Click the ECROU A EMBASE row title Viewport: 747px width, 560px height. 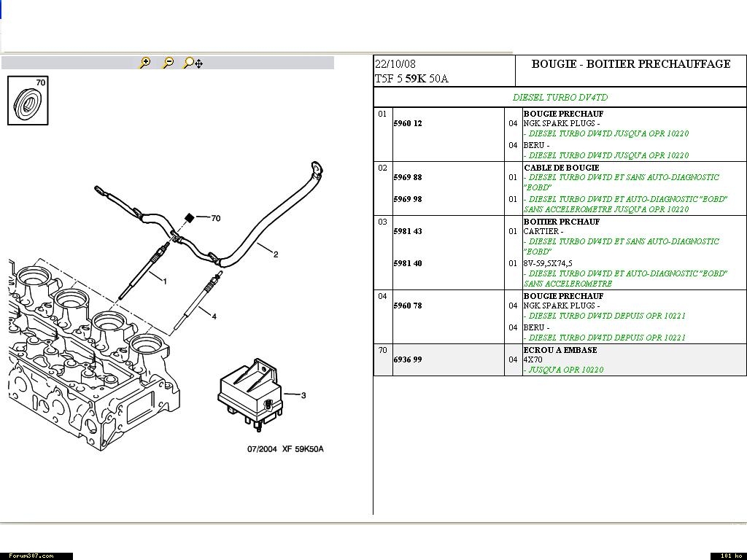(x=560, y=350)
